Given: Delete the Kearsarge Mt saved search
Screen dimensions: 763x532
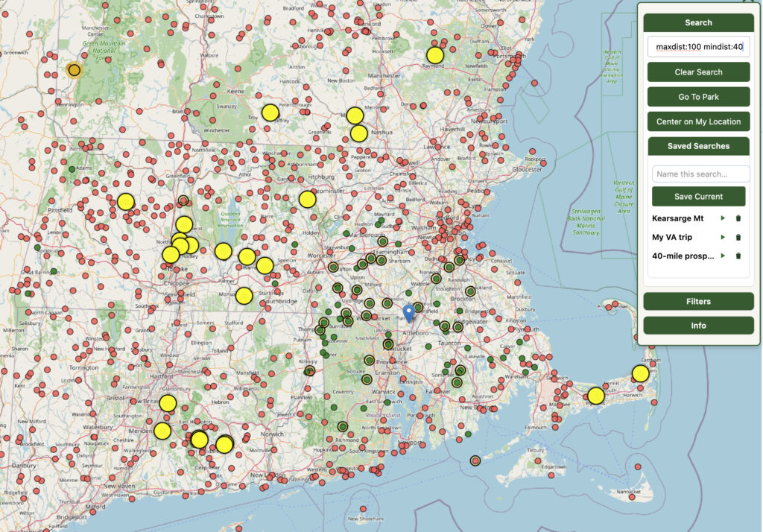Looking at the screenshot, I should [738, 218].
